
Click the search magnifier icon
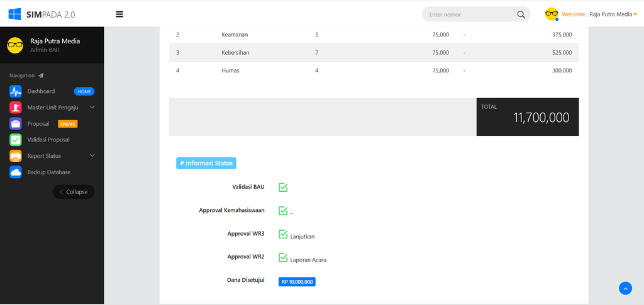tap(521, 14)
